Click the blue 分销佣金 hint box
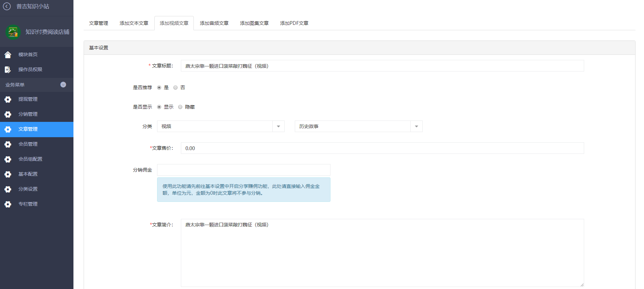Screen dimensions: 644x289 (243, 190)
